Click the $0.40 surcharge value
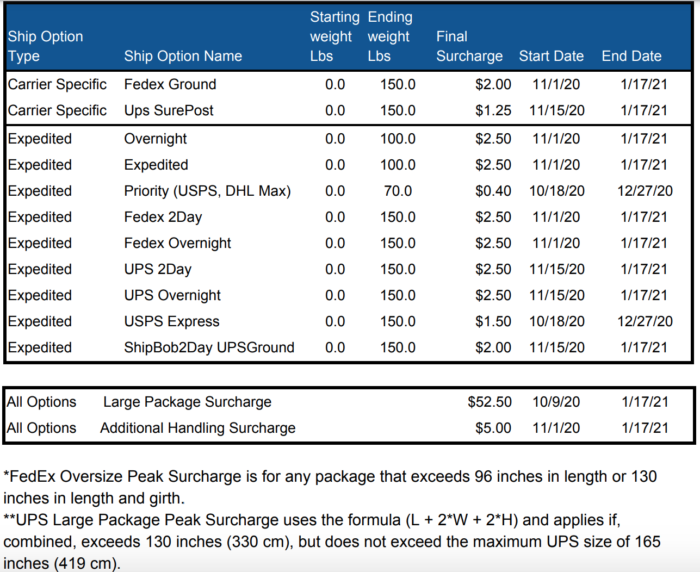Viewport: 700px width, 572px height. 493,191
